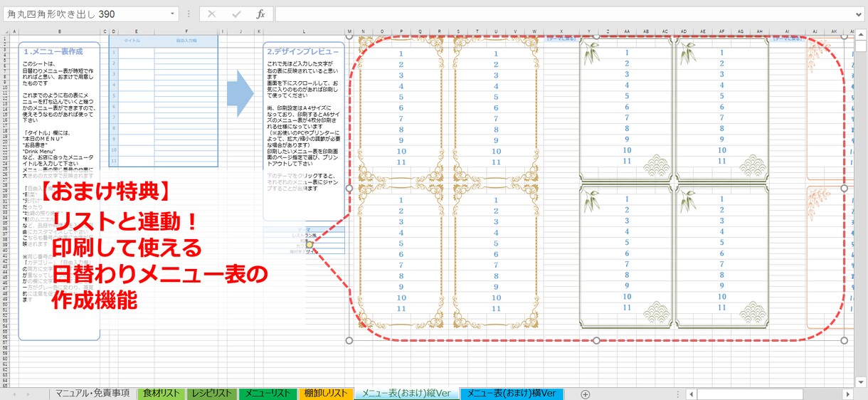Image resolution: width=868 pixels, height=400 pixels.
Task: Click the 1.メニュー表作成 heading text
Action: [x=53, y=51]
